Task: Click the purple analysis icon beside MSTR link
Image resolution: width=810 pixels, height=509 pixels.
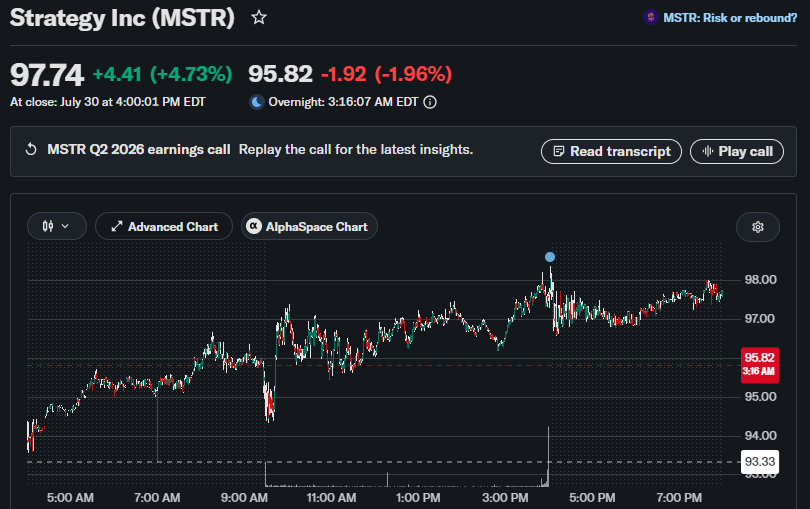Action: coord(650,18)
